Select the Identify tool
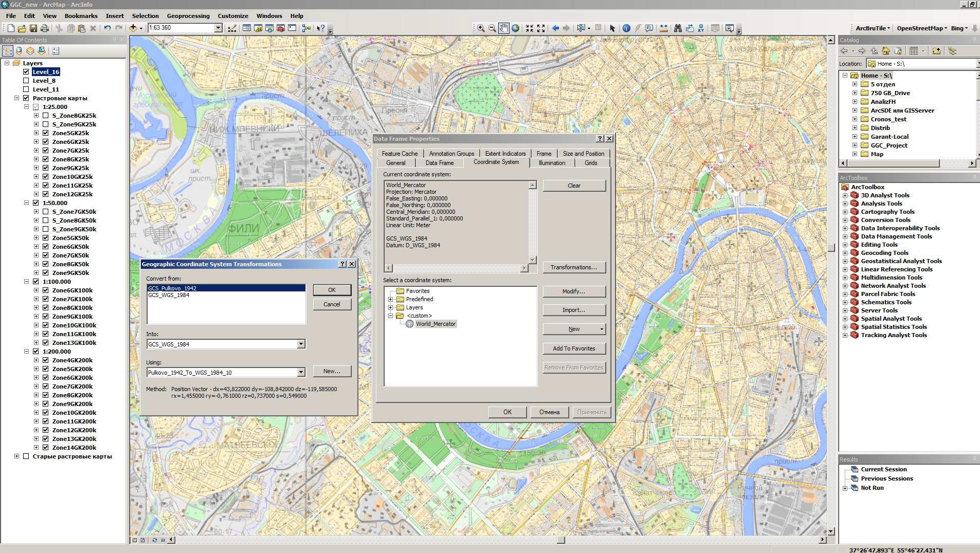This screenshot has width=980, height=553. click(x=626, y=28)
